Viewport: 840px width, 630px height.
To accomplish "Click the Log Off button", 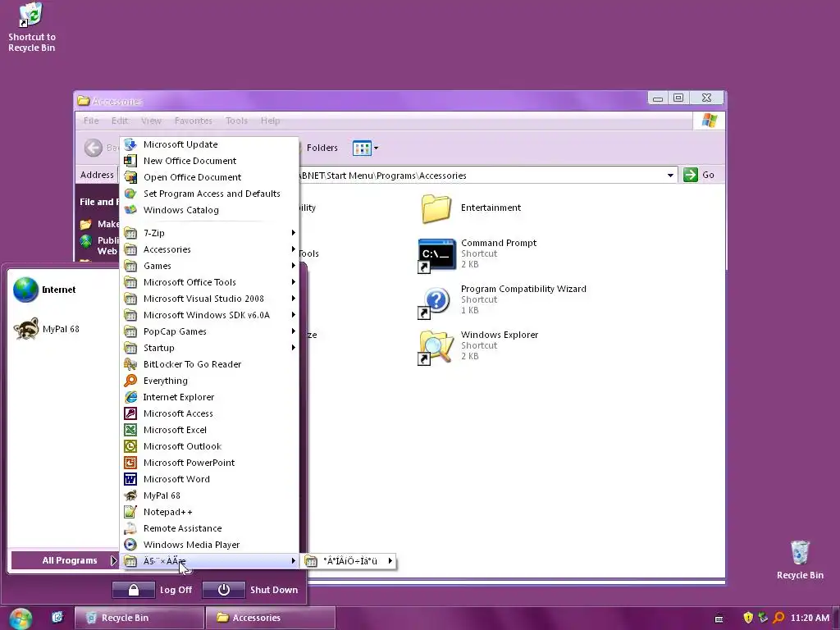I will [x=153, y=590].
